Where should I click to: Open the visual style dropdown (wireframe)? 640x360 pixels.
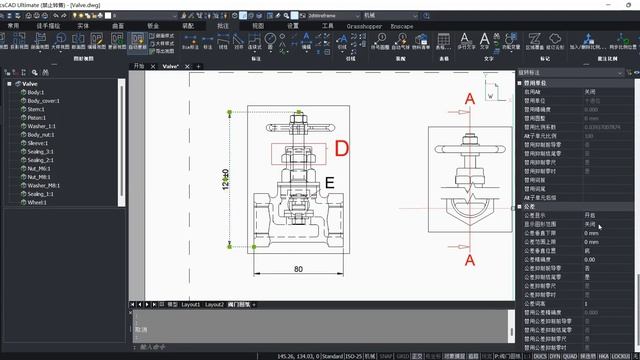pyautogui.click(x=334, y=16)
